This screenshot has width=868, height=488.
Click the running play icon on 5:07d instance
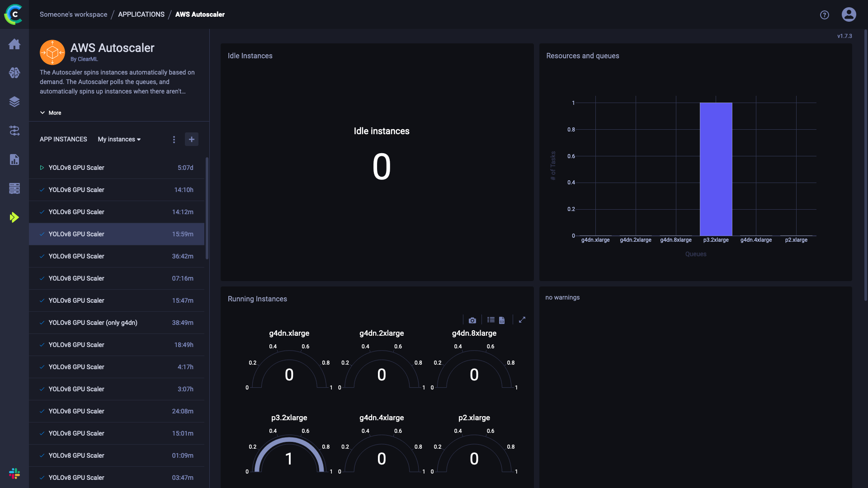[42, 168]
